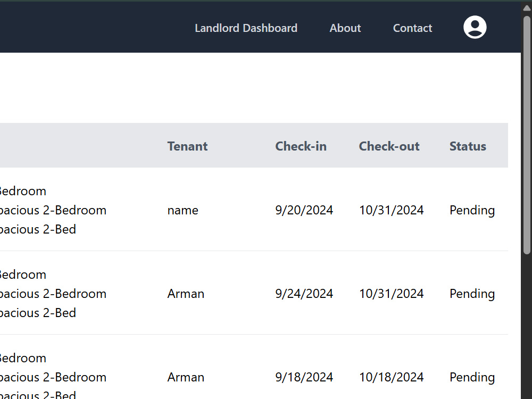The width and height of the screenshot is (532, 399).
Task: Go to Landlord Dashboard
Action: tap(246, 28)
